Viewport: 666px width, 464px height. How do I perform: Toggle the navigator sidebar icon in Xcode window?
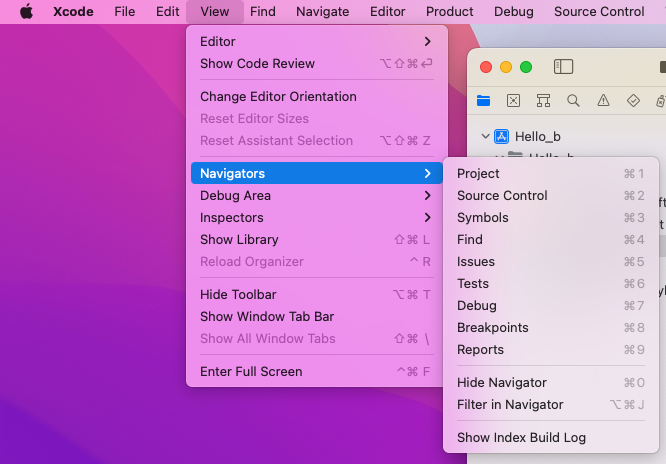click(563, 67)
